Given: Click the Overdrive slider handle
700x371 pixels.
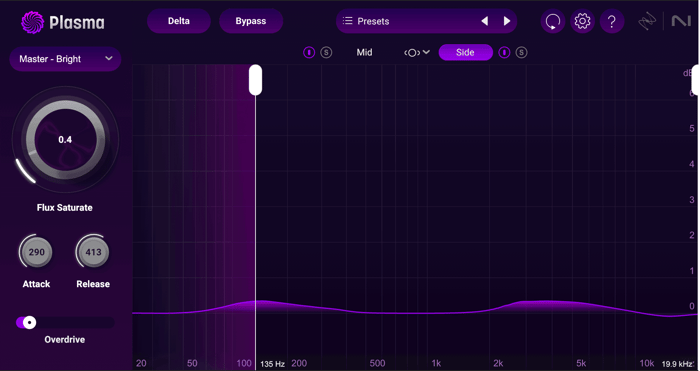Looking at the screenshot, I should click(29, 322).
